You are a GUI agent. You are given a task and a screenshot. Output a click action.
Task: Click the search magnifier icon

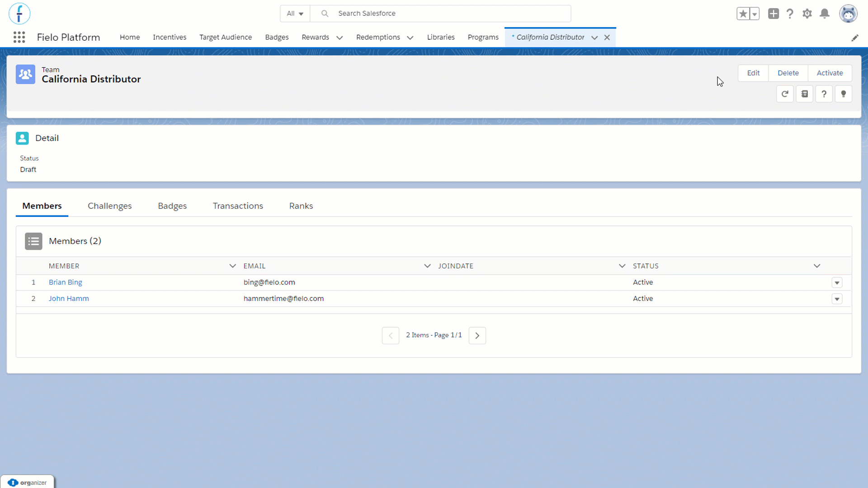point(325,14)
